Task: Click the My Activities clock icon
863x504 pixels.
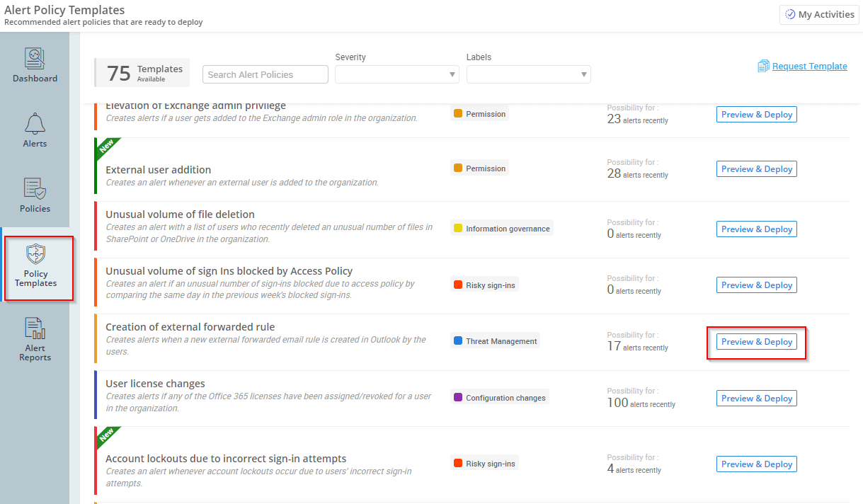Action: click(x=790, y=14)
